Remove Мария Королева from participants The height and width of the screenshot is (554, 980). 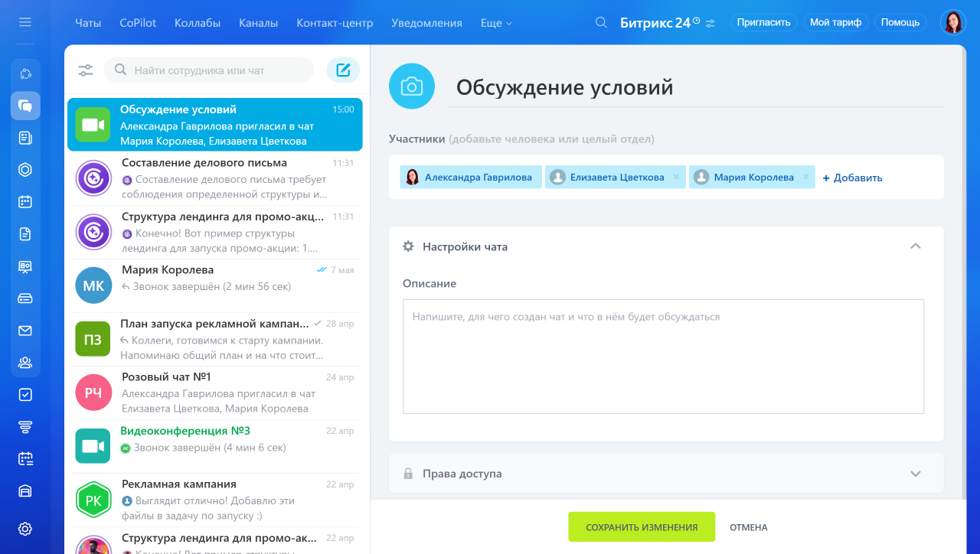(805, 178)
